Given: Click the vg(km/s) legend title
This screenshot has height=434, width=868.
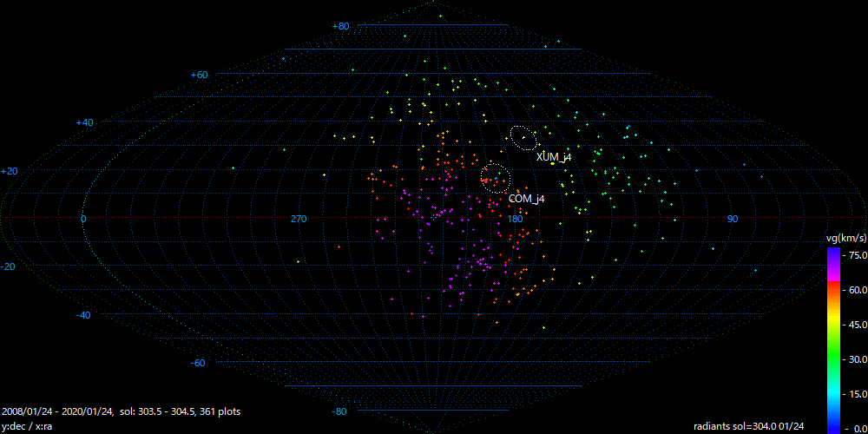Looking at the screenshot, I should (x=845, y=238).
